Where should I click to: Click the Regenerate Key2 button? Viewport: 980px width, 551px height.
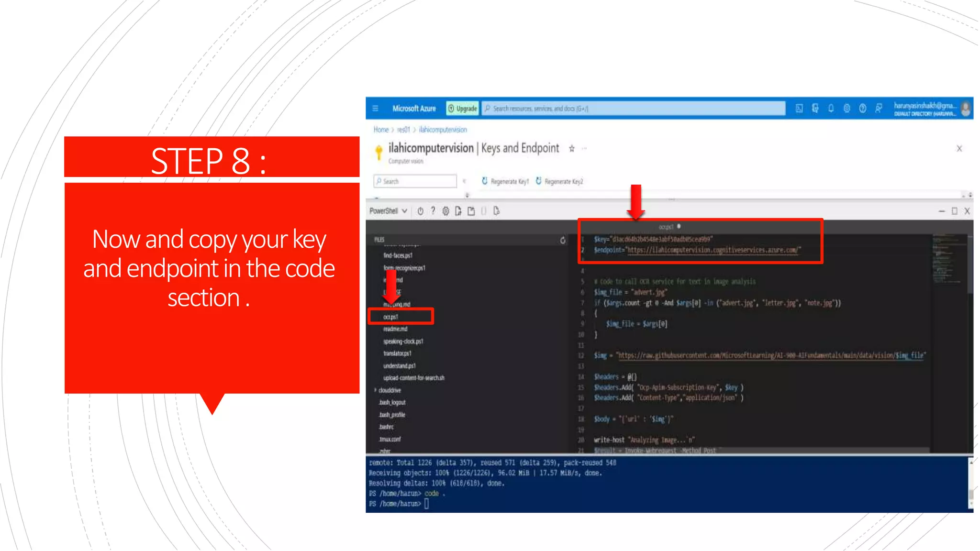559,181
